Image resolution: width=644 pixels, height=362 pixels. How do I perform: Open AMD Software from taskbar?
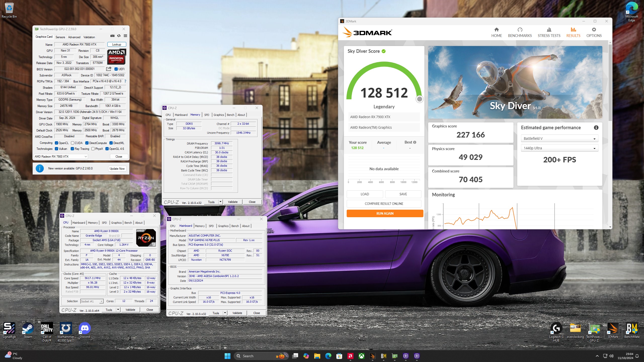coord(350,356)
